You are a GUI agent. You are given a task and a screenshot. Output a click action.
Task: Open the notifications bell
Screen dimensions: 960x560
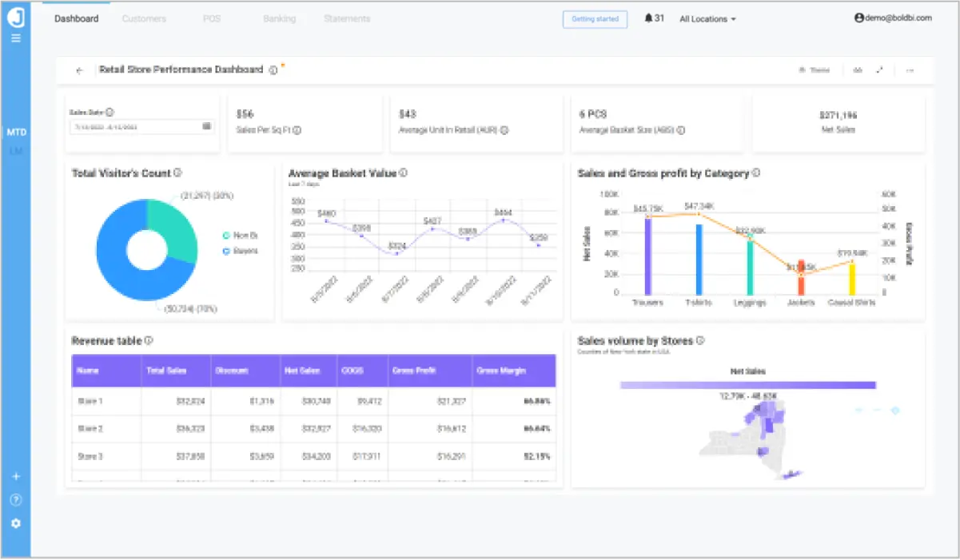(x=648, y=18)
